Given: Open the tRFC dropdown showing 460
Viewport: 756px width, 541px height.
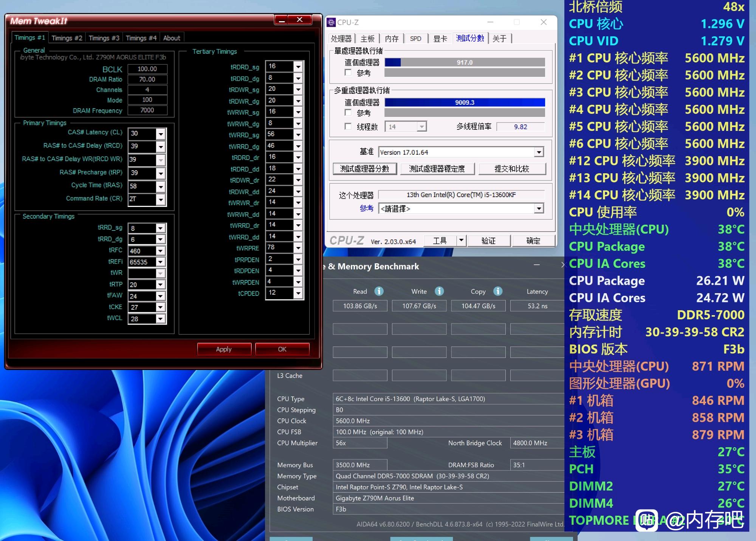Looking at the screenshot, I should pyautogui.click(x=161, y=251).
